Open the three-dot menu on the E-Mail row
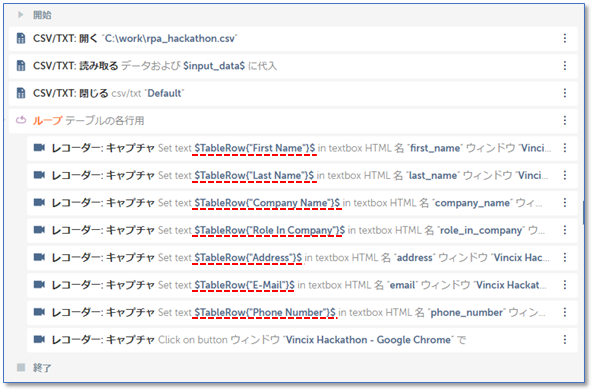The image size is (594, 392). [564, 284]
